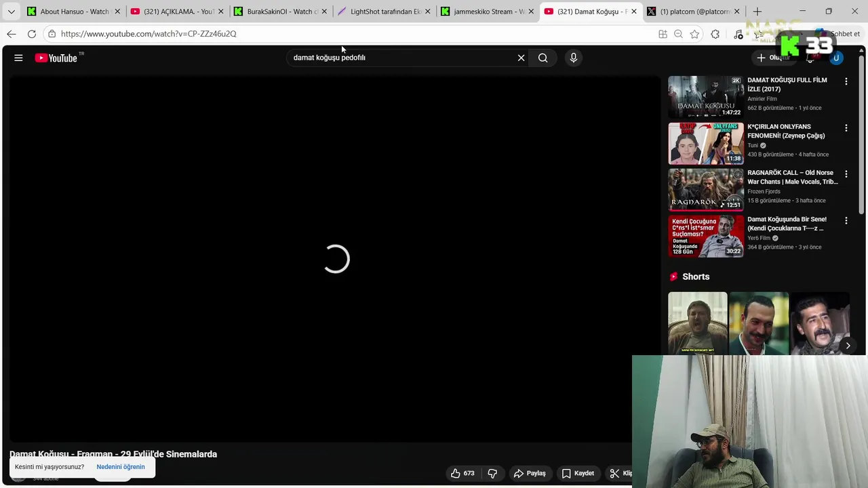Click the Damat Koğuşu Fragman video title
Screen dimensions: 868x488
(113, 454)
